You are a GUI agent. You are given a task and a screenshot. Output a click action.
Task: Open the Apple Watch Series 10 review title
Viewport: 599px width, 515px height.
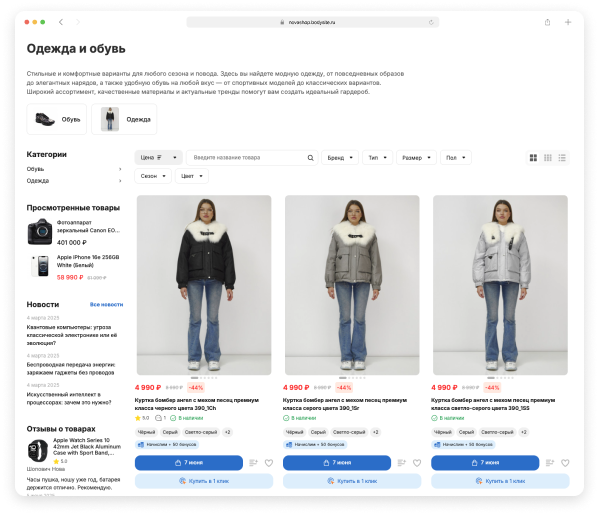(87, 446)
